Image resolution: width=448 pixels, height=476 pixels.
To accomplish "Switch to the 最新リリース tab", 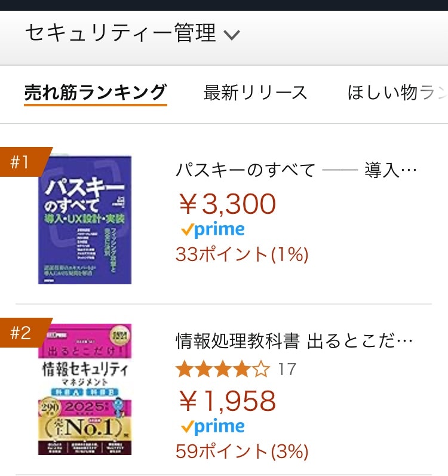I will pos(255,93).
